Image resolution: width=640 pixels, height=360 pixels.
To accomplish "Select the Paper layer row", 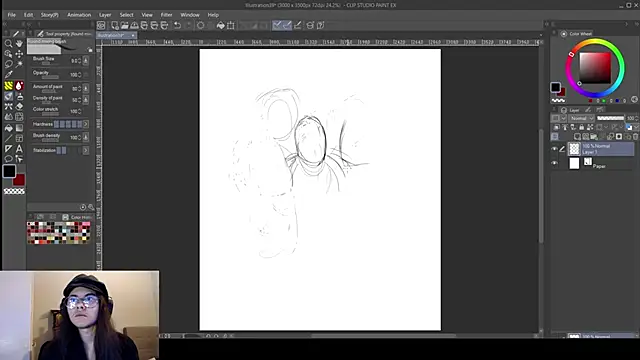I will point(601,163).
